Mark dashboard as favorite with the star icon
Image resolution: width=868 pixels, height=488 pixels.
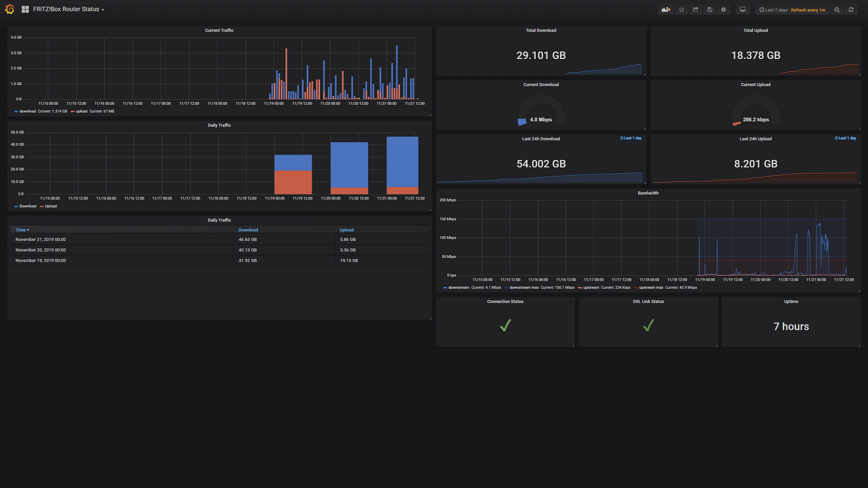(681, 9)
